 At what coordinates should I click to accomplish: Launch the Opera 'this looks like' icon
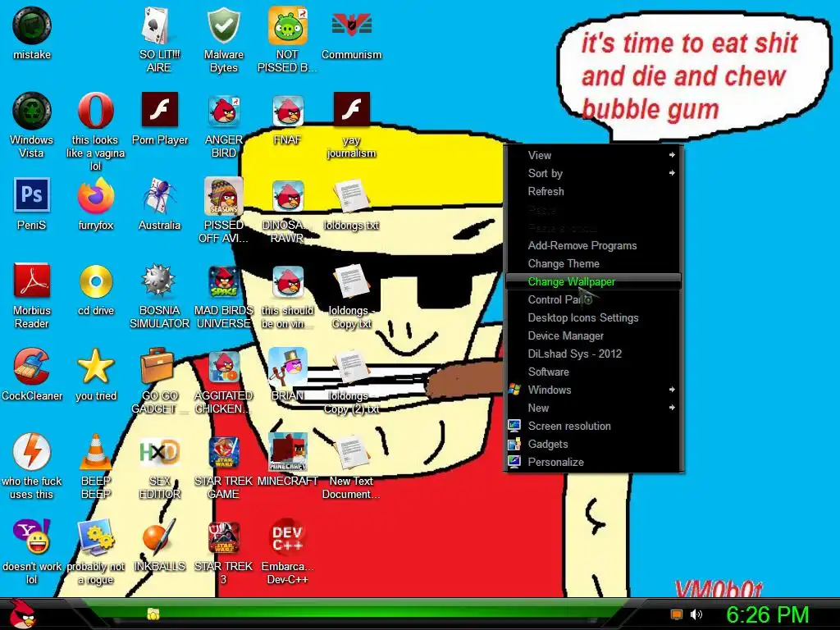pyautogui.click(x=95, y=112)
